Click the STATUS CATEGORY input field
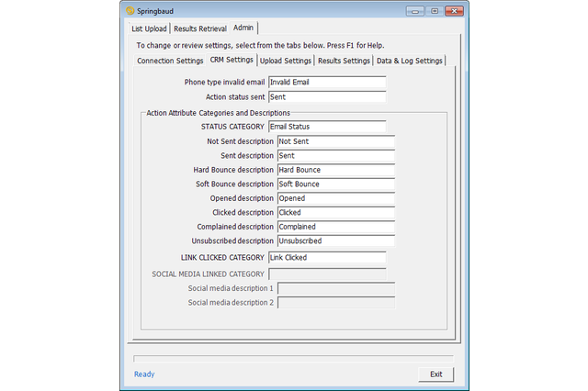Viewport: 588px width, 391px height. [x=326, y=127]
